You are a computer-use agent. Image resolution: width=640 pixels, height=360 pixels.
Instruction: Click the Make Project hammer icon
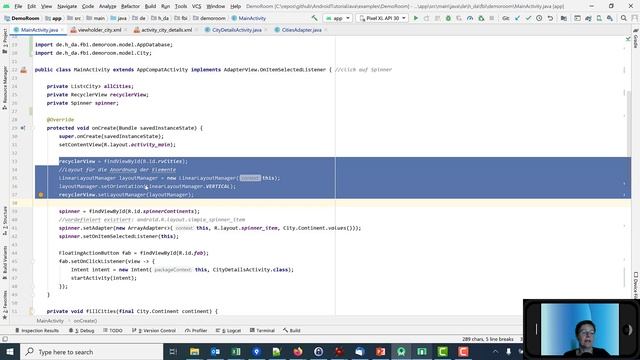314,18
